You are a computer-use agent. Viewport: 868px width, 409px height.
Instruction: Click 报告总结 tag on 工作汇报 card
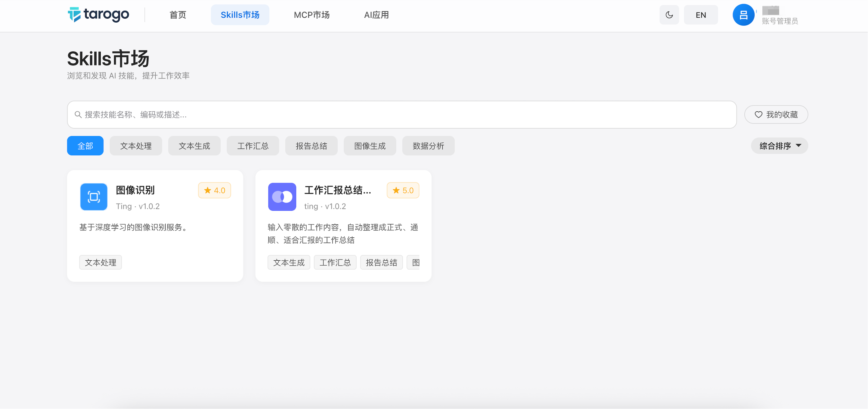381,262
